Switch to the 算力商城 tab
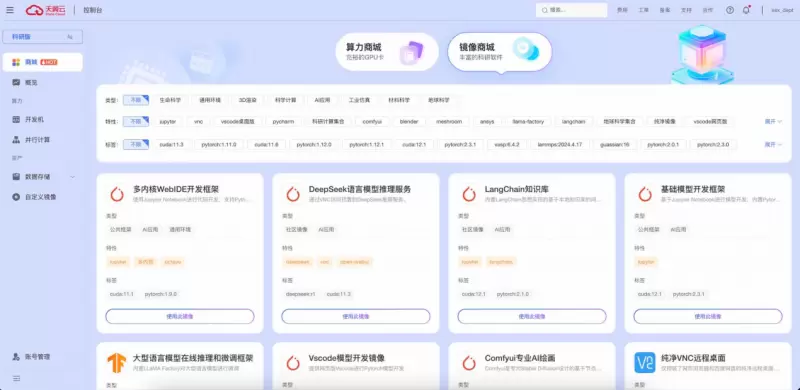 pyautogui.click(x=387, y=52)
